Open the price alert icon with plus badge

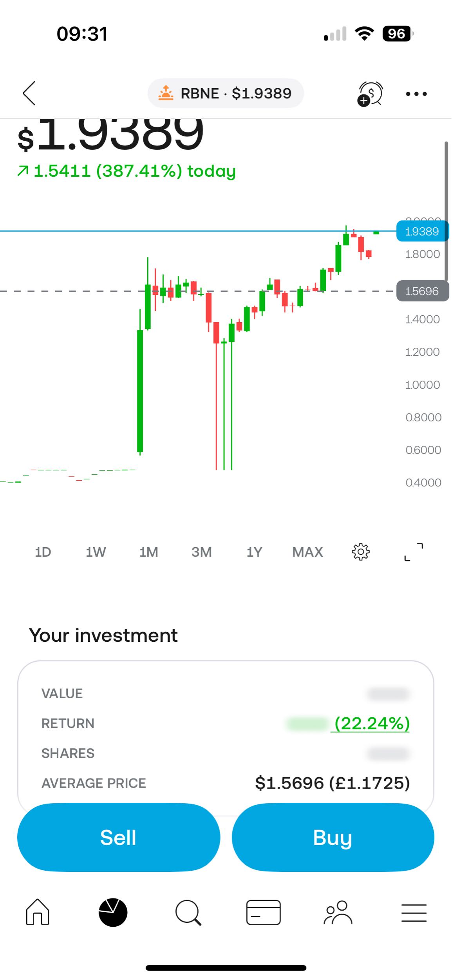370,94
